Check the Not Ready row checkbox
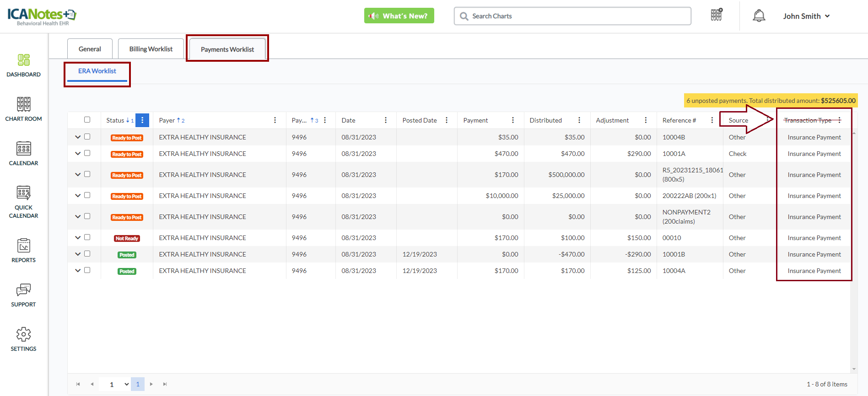The image size is (868, 396). click(x=87, y=237)
